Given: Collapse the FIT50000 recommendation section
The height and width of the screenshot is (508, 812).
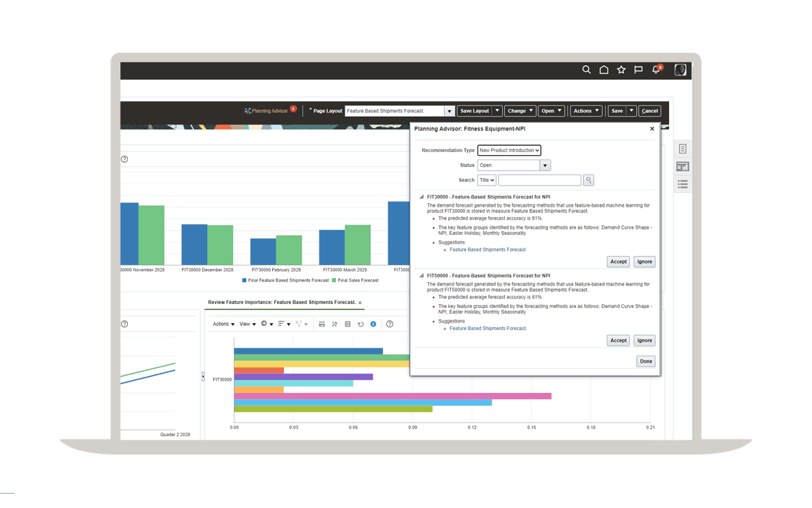Looking at the screenshot, I should point(421,276).
